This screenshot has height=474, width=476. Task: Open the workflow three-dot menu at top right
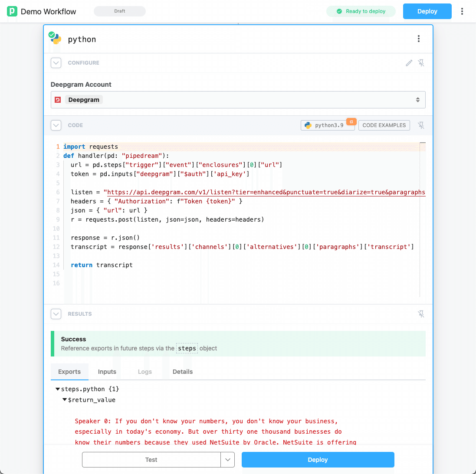point(462,11)
